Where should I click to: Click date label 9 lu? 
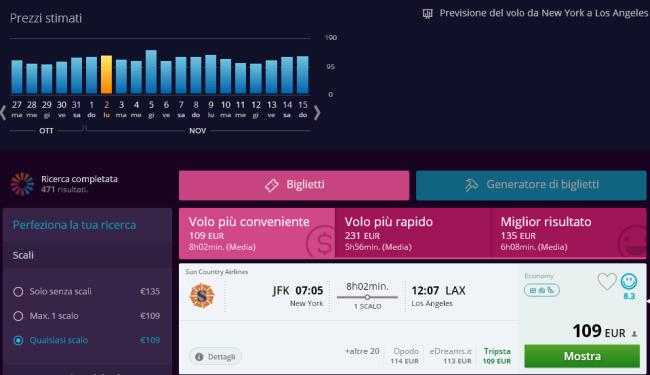pos(211,109)
